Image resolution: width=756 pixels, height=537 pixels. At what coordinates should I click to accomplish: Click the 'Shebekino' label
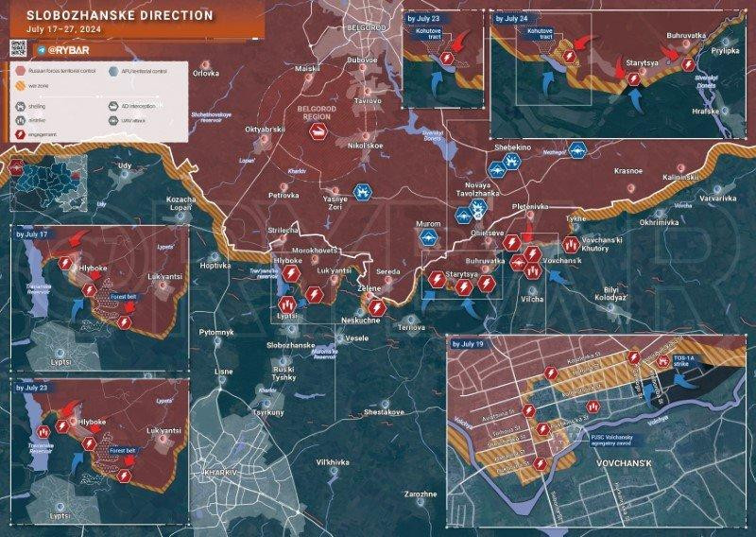tap(512, 147)
